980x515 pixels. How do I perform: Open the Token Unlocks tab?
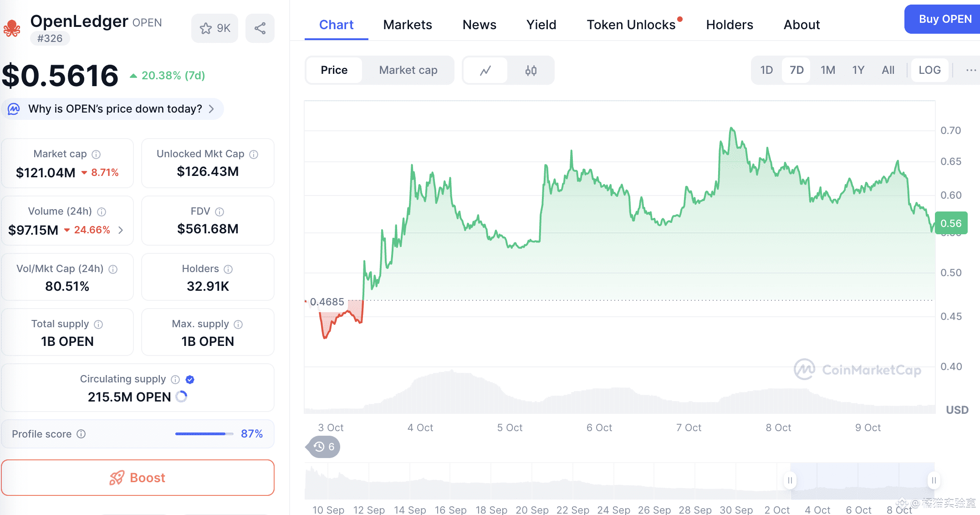(x=631, y=25)
